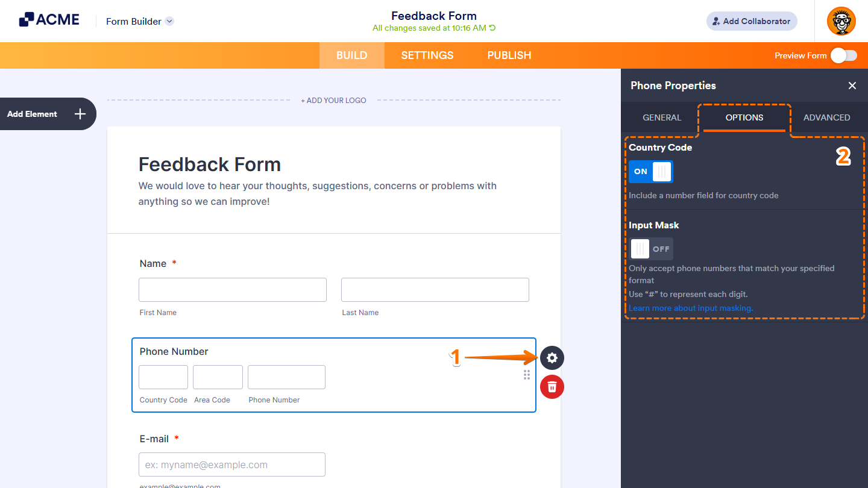This screenshot has height=488, width=868.
Task: Turn off the Country Code toggle
Action: coord(650,172)
